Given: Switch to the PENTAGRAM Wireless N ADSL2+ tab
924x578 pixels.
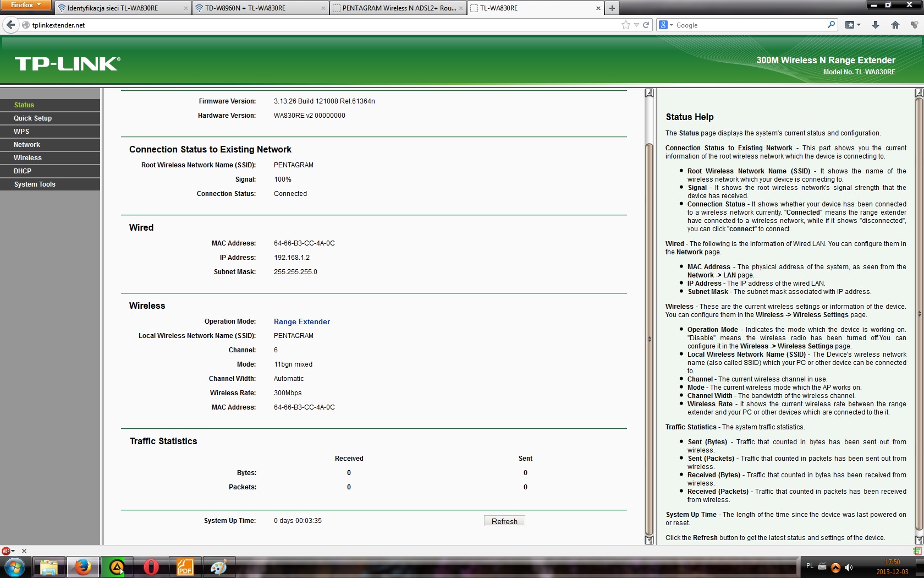Looking at the screenshot, I should pyautogui.click(x=398, y=8).
